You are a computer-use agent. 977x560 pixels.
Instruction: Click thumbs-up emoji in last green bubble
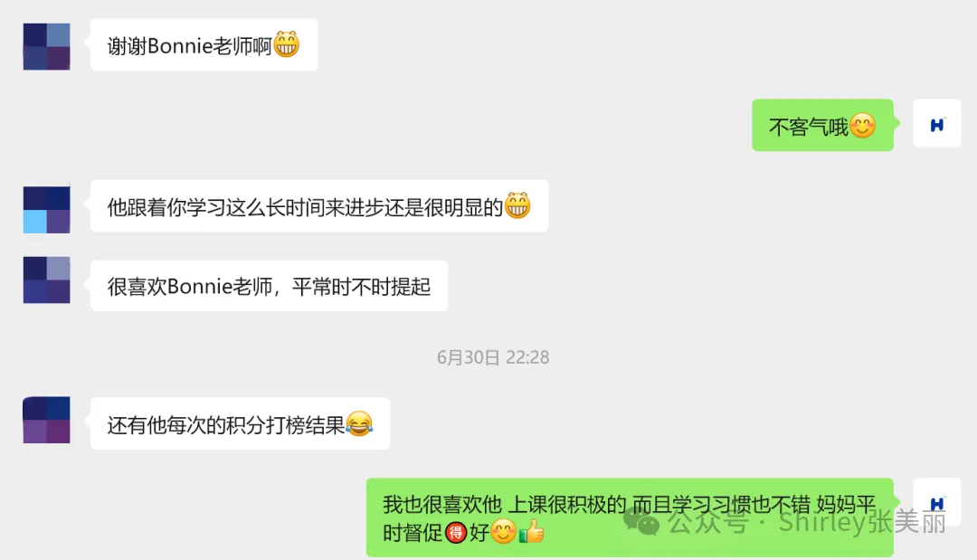[x=532, y=532]
